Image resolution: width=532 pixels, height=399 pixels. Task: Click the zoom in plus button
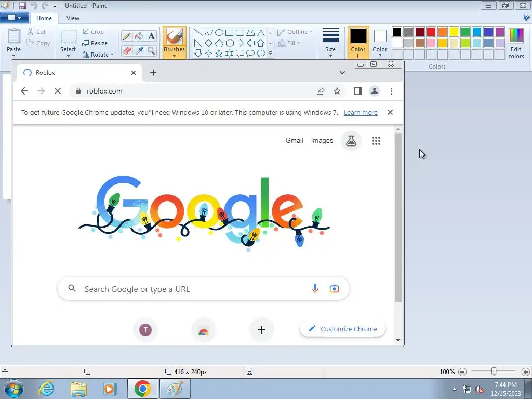point(526,372)
